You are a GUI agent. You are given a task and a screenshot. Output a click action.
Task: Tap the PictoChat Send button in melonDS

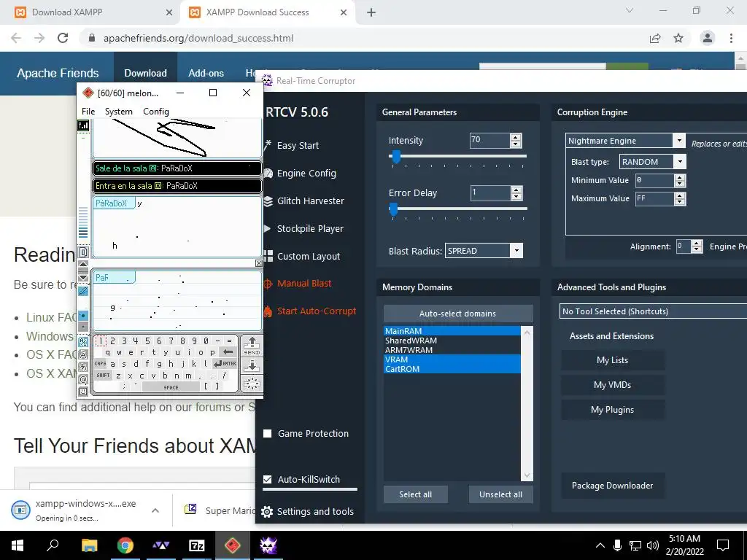[x=252, y=346]
